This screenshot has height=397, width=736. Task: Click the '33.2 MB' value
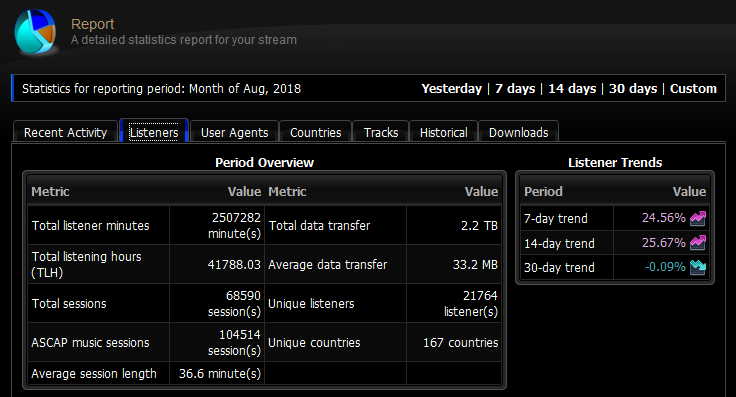point(475,265)
